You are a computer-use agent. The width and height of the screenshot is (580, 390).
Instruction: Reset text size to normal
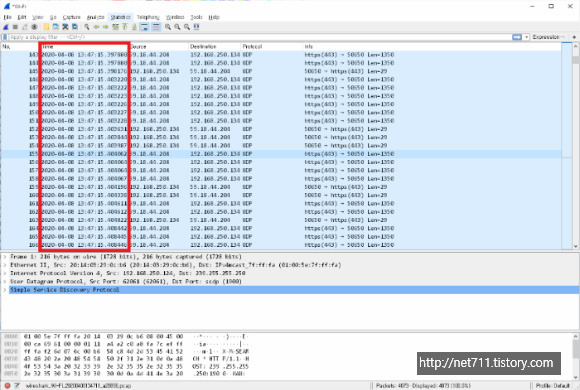pyautogui.click(x=187, y=27)
